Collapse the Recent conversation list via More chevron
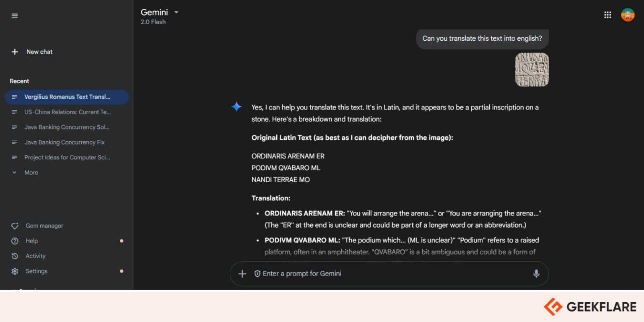Viewport: 644px width, 322px height. pyautogui.click(x=14, y=172)
